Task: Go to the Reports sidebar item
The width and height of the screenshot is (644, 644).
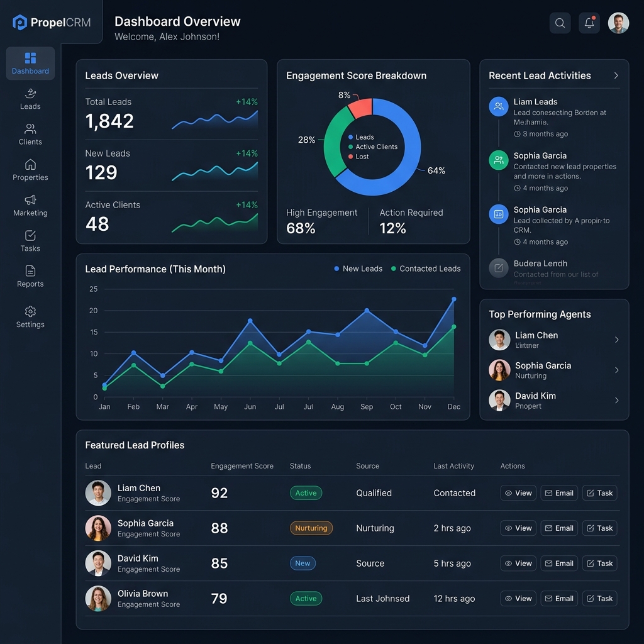Action: click(x=30, y=276)
